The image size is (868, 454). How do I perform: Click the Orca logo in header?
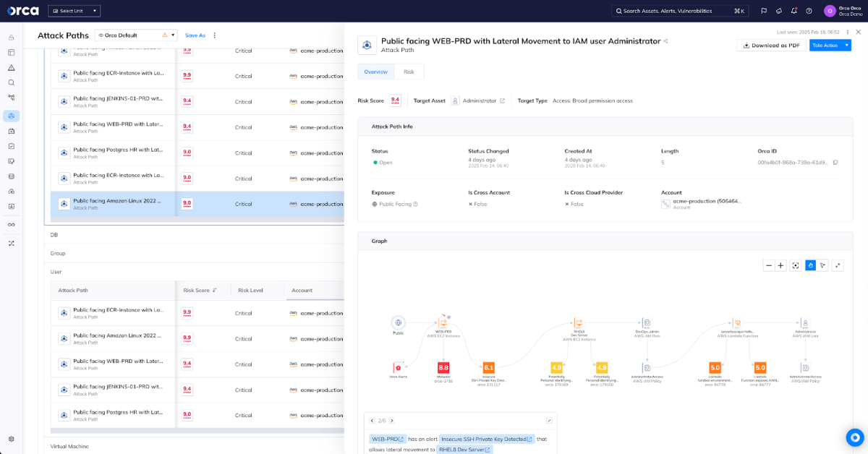point(23,11)
